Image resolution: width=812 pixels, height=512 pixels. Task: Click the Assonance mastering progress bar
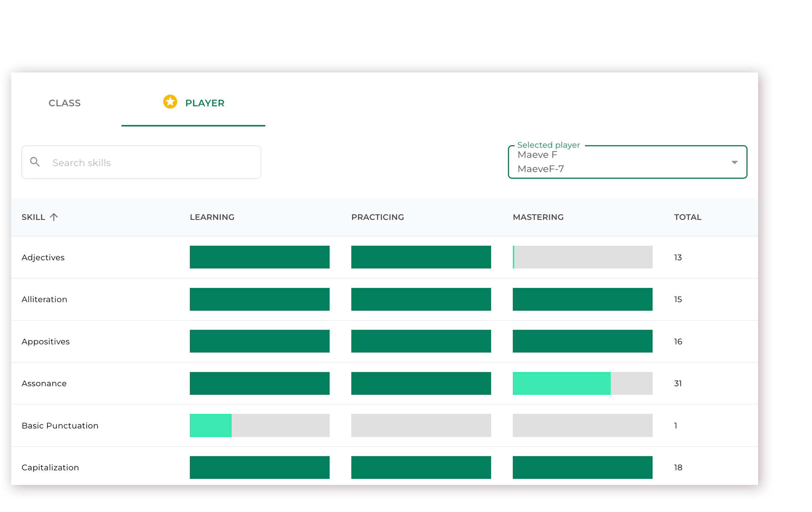tap(582, 383)
